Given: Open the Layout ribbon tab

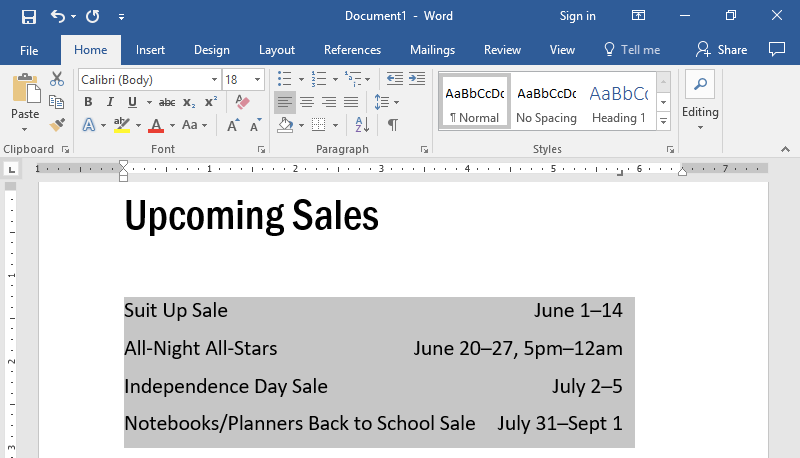Looking at the screenshot, I should 277,50.
